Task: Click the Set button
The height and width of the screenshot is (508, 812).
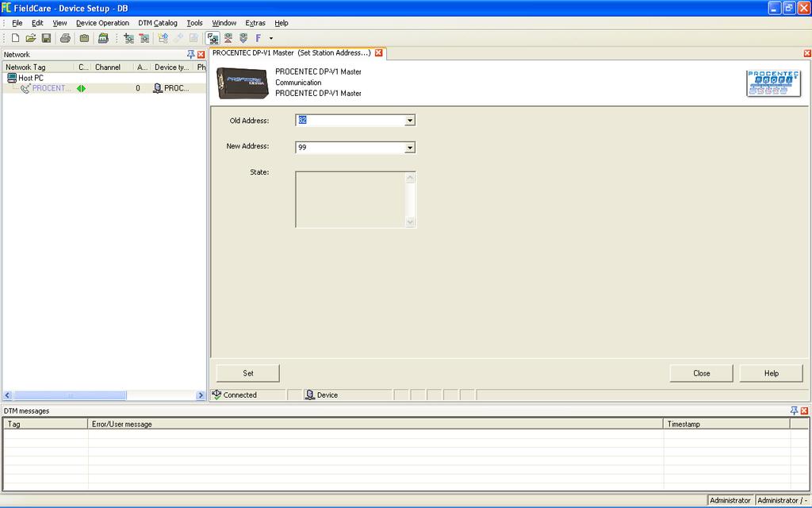Action: pos(248,373)
